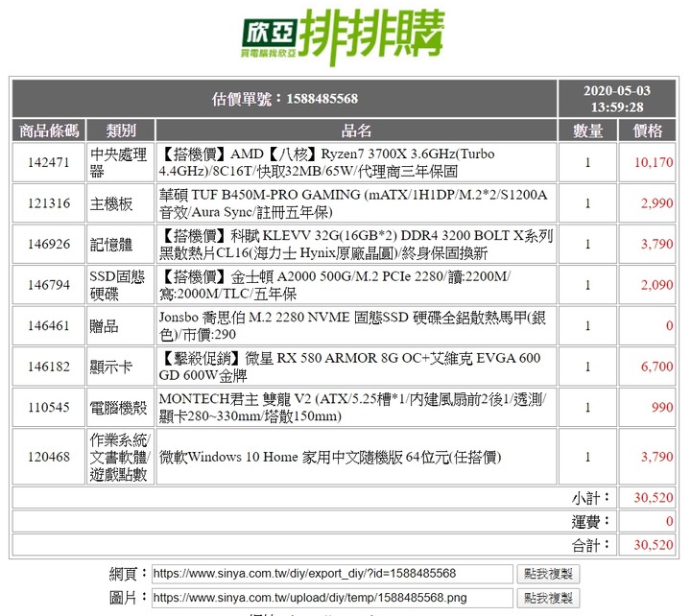Click 點我複製 button next to 網頁 URL

click(x=548, y=574)
